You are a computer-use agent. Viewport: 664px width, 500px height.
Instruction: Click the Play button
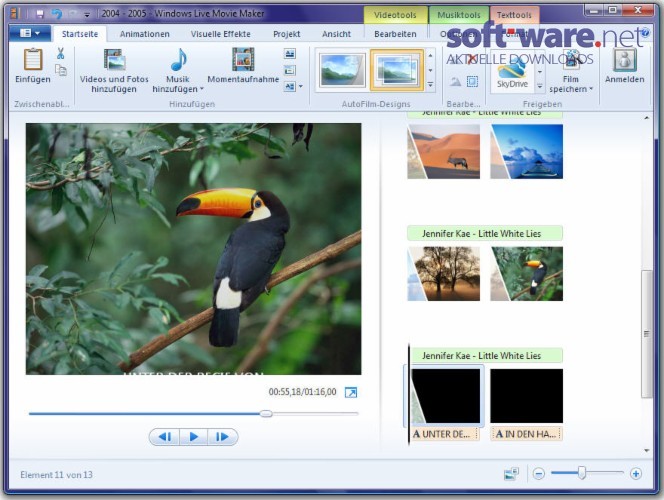coord(194,436)
